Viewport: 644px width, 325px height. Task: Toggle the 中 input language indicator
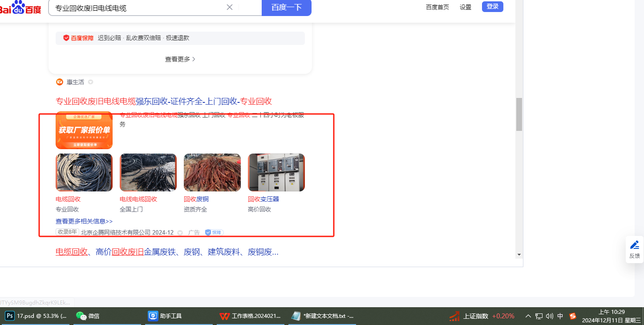click(560, 316)
